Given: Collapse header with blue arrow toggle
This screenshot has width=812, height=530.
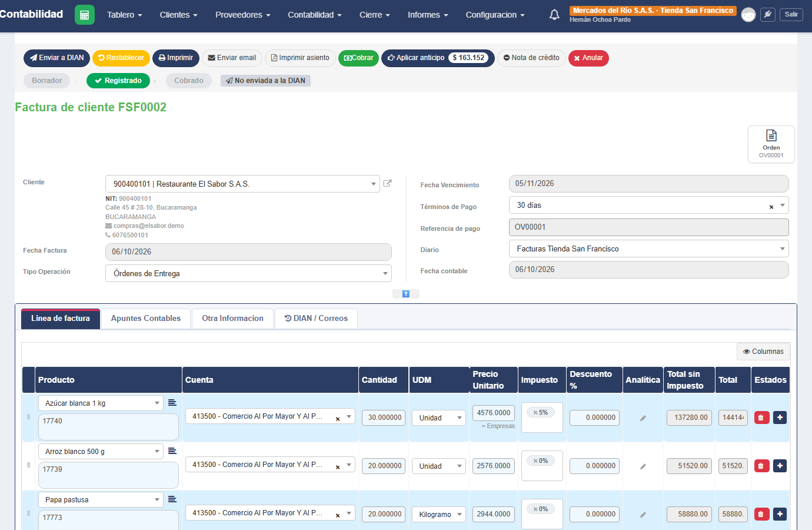Looking at the screenshot, I should 406,294.
